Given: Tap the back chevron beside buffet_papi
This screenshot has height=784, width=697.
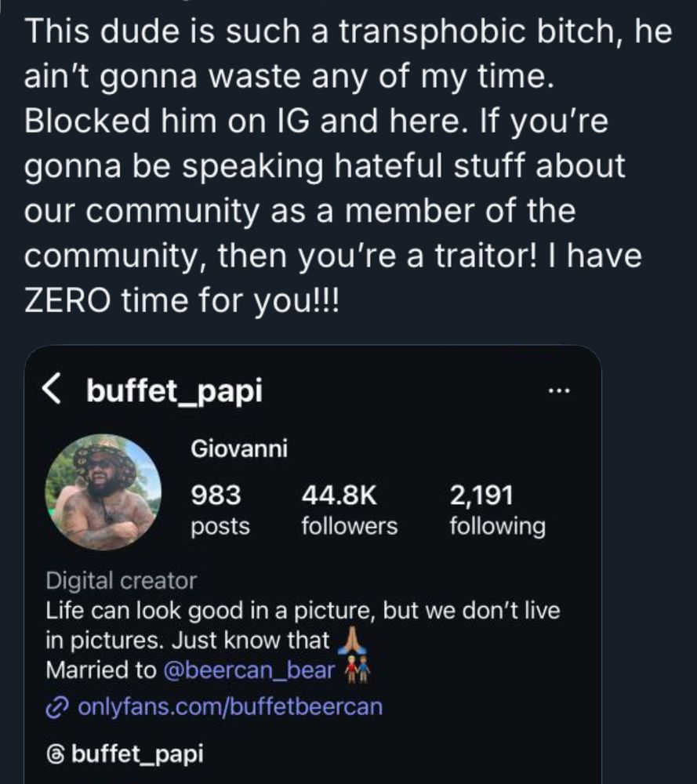Looking at the screenshot, I should (52, 390).
